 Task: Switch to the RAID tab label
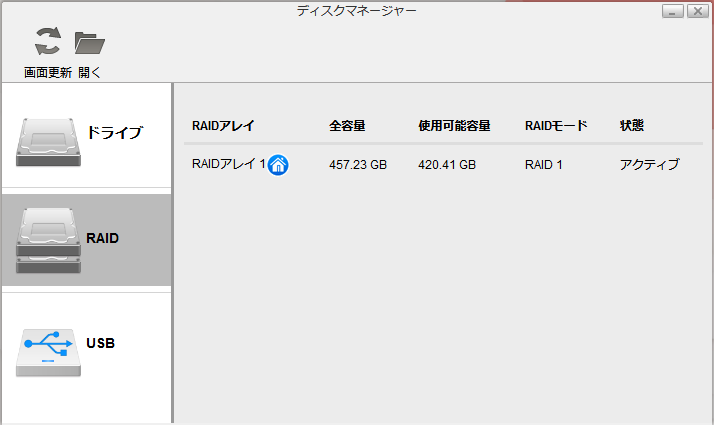(102, 238)
